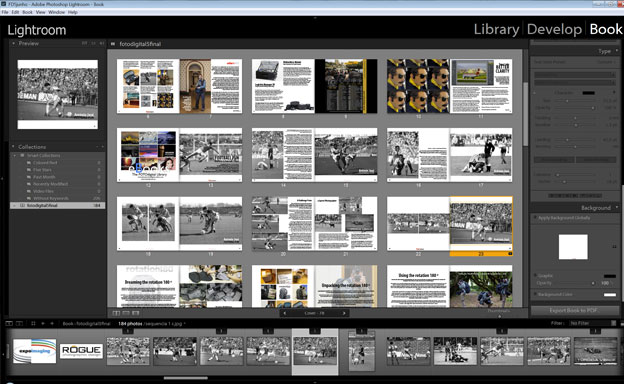Click the white background graphic preview
This screenshot has width=624, height=384.
[573, 247]
